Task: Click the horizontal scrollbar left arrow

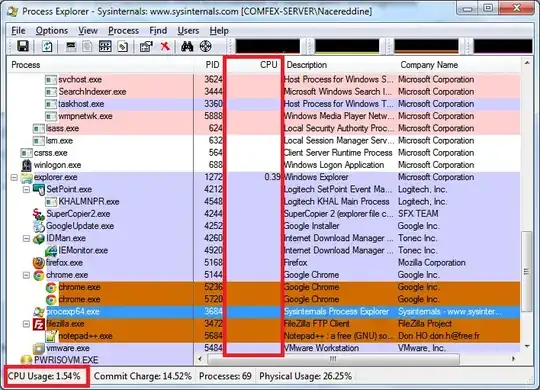Action: [x=200, y=359]
